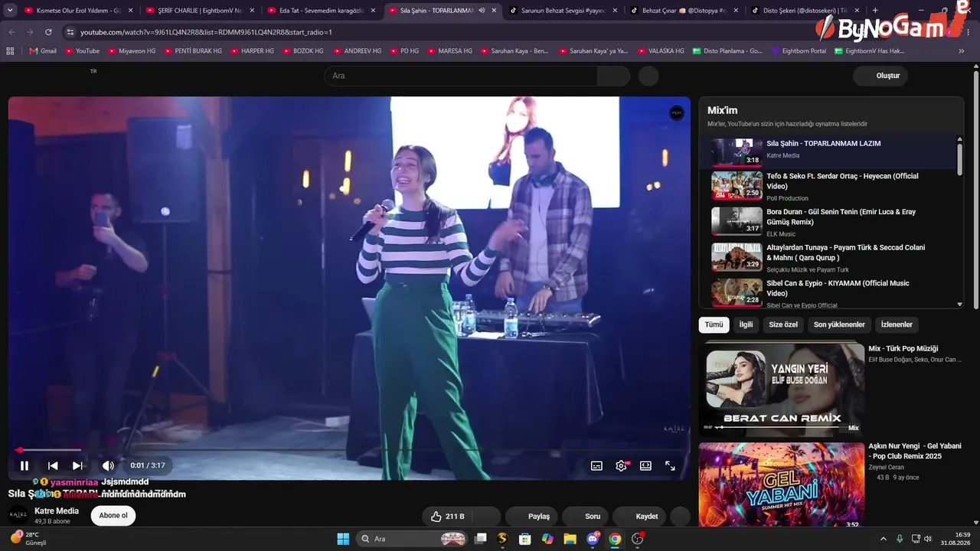Switch to the Kısmetse Olur Erol Yıldırım tab
Viewport: 980px width, 551px height.
[x=72, y=11]
